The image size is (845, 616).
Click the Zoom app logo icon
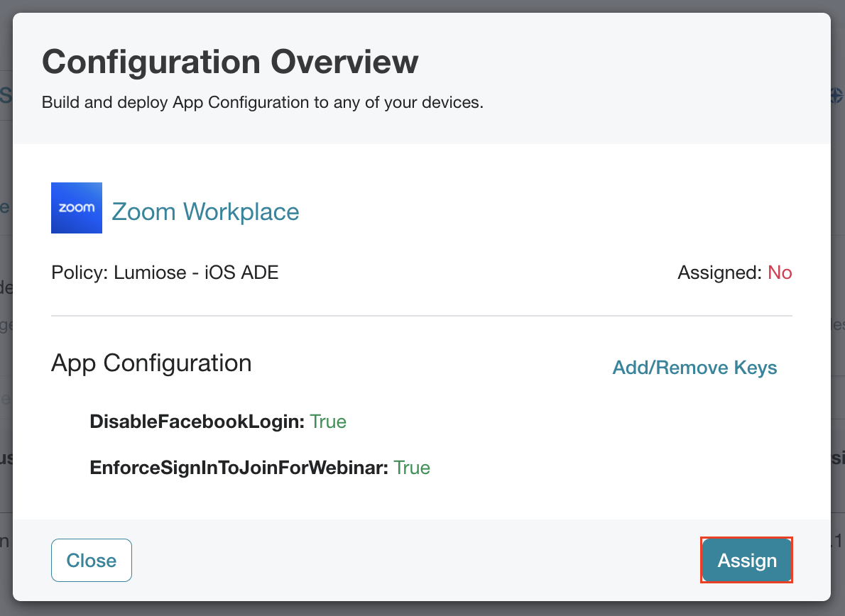point(77,208)
